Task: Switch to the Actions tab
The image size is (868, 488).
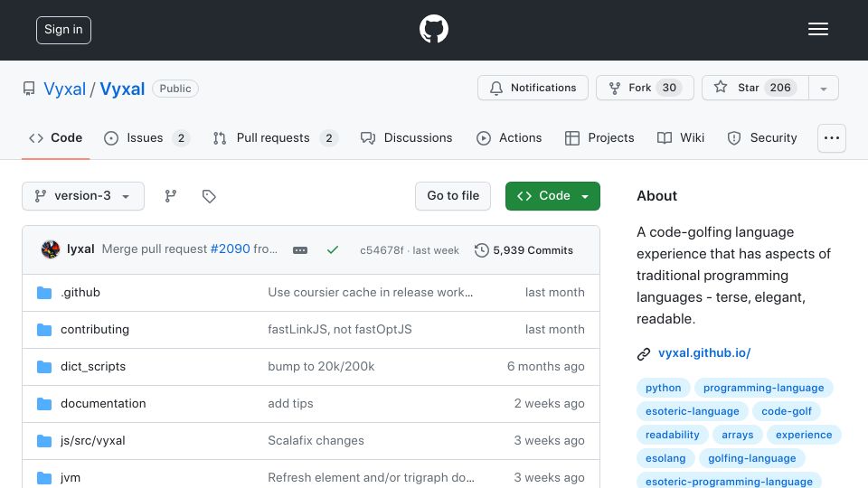Action: click(509, 137)
